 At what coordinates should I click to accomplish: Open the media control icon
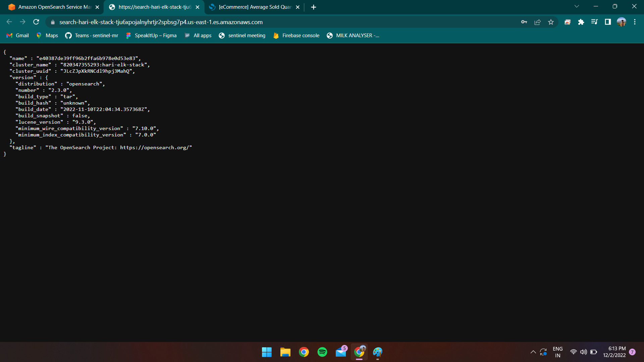(594, 22)
